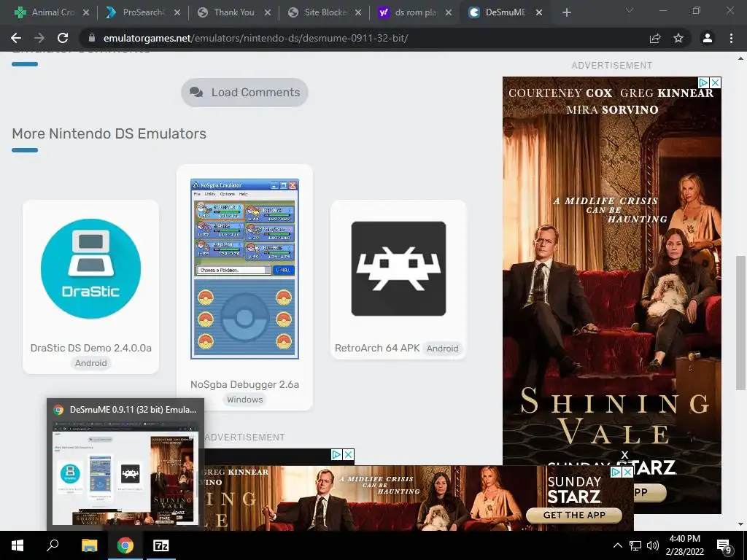Open a new browser tab
747x560 pixels.
point(566,12)
